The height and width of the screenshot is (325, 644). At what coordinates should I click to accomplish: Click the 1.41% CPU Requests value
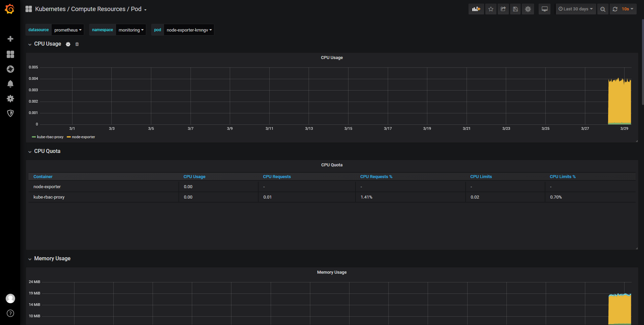click(366, 197)
